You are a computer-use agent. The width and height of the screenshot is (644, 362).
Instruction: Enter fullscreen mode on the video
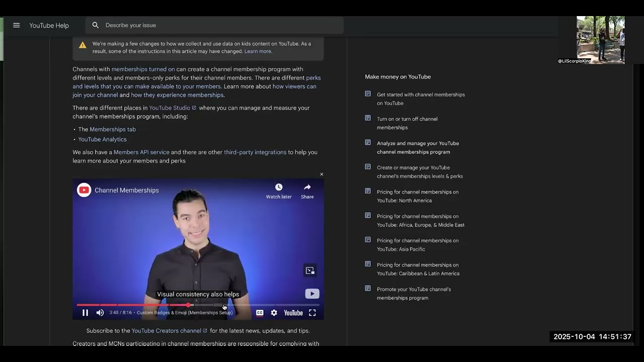click(312, 313)
